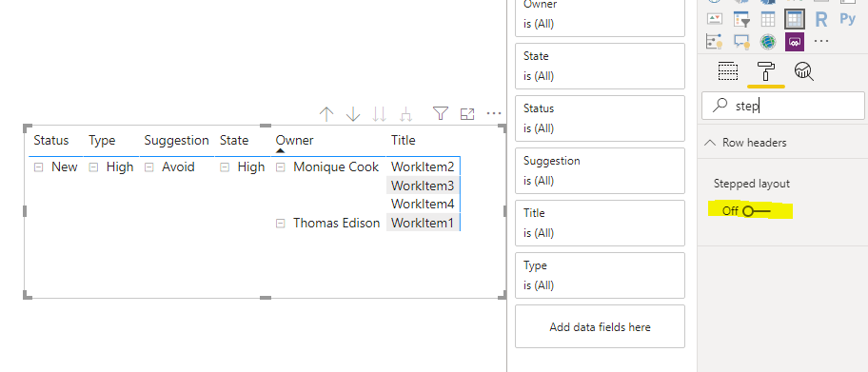Click the Title column header
Screen dimensions: 868x372
pos(403,140)
